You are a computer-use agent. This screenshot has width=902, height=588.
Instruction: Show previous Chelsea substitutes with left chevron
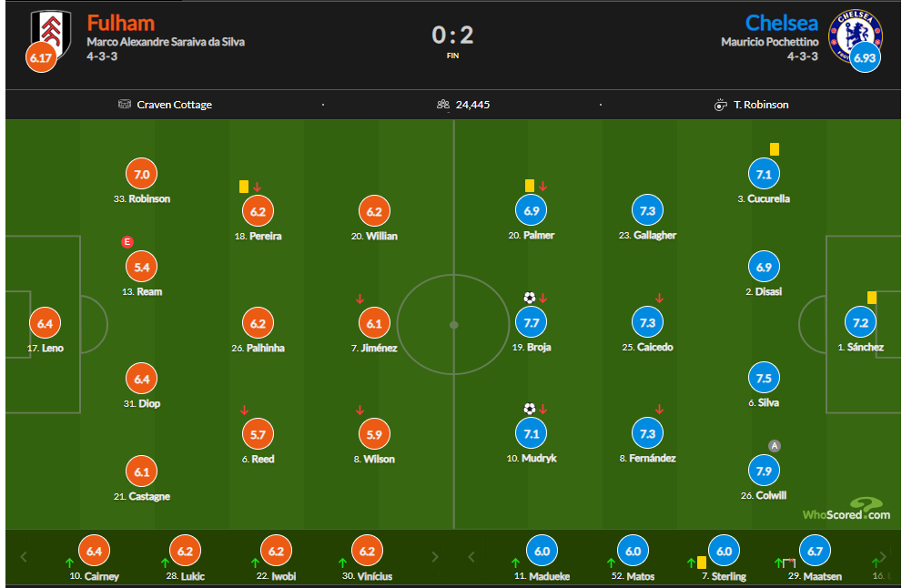click(x=471, y=556)
